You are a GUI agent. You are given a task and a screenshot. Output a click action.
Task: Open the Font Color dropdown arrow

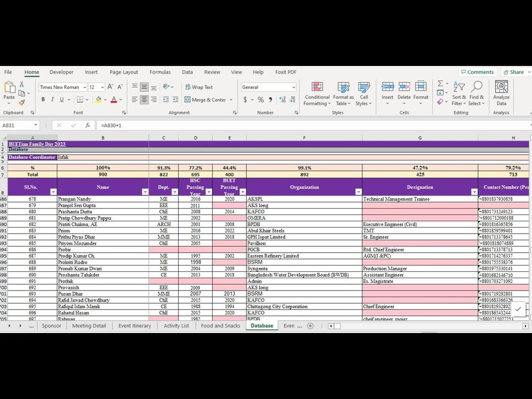[121, 100]
